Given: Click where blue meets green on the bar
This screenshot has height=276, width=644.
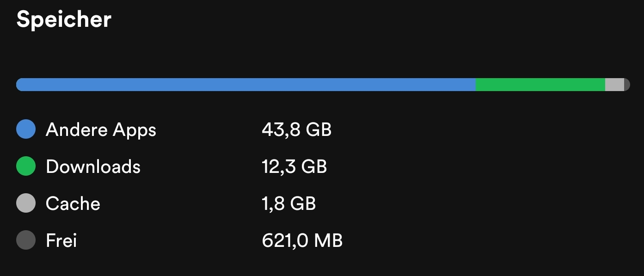Looking at the screenshot, I should 476,85.
